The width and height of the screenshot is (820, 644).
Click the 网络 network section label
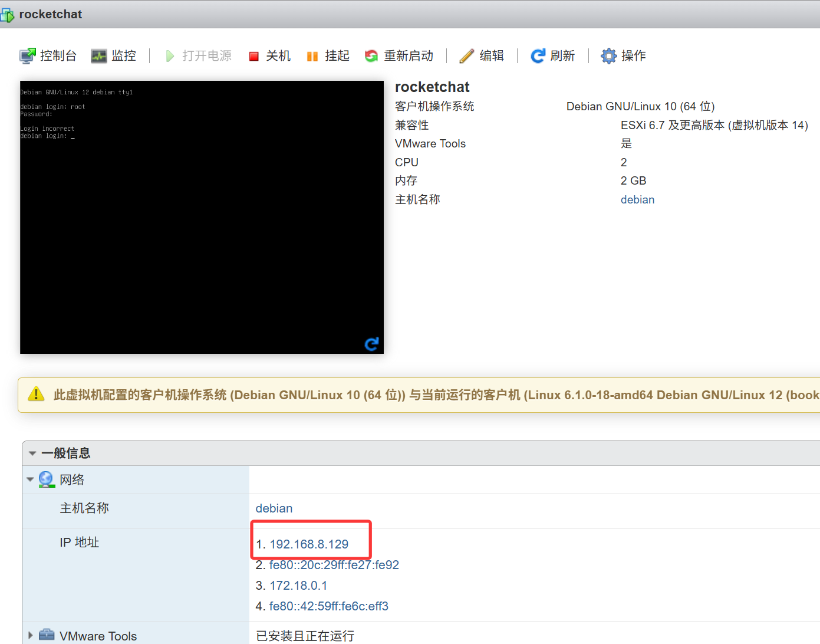tap(72, 479)
